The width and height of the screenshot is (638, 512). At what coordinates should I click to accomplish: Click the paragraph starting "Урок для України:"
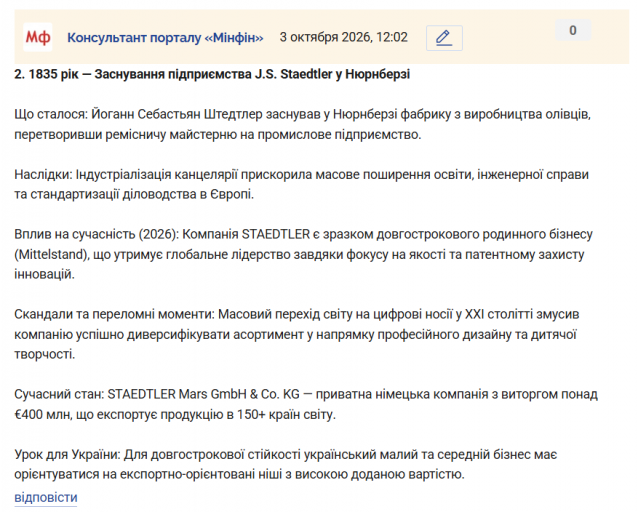[x=286, y=464]
